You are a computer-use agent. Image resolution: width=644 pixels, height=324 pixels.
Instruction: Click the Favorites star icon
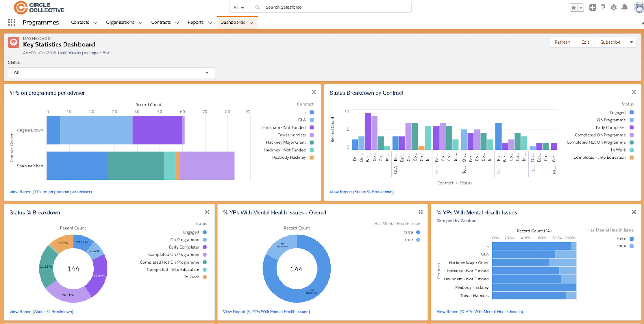(574, 7)
